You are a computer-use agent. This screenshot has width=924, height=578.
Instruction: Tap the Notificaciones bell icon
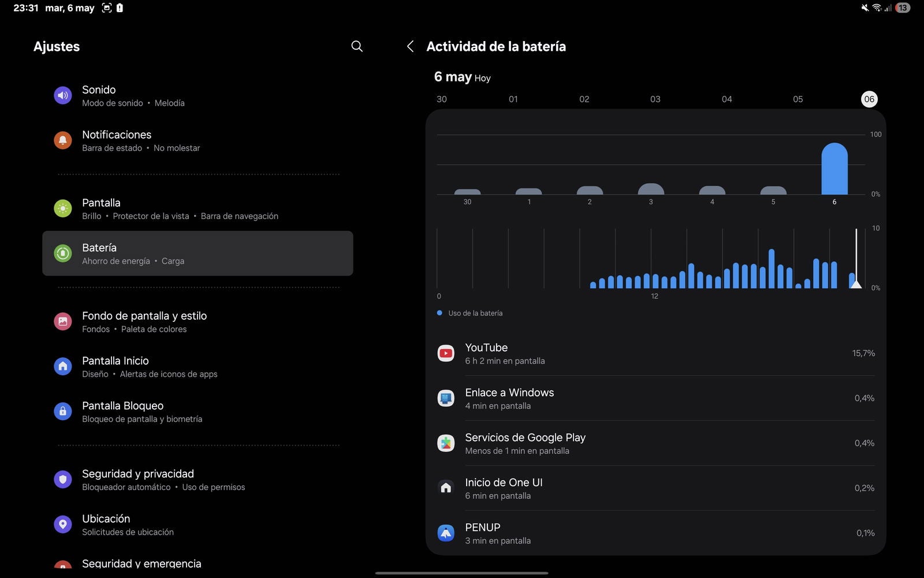[x=63, y=140]
